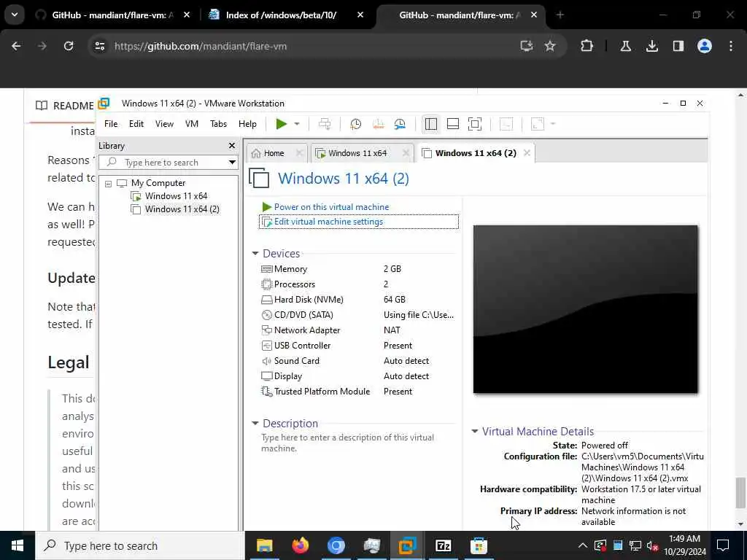This screenshot has width=747, height=560.
Task: Open the library search dropdown arrow
Action: [x=232, y=163]
